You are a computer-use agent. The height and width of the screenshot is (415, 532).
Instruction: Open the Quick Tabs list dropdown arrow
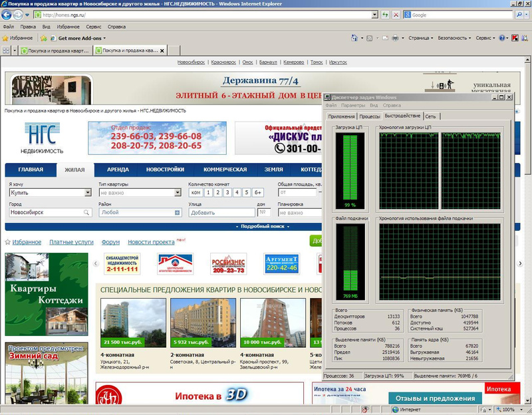pos(15,51)
